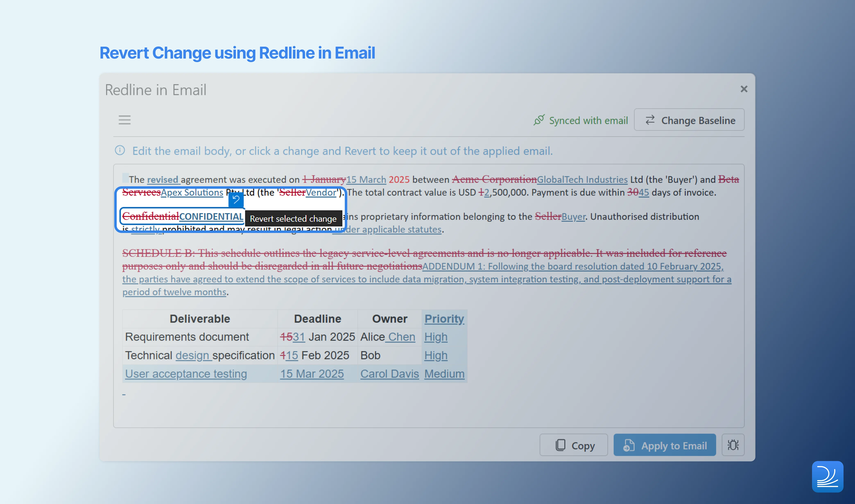855x504 pixels.
Task: Click the Synced with email status
Action: pos(580,120)
